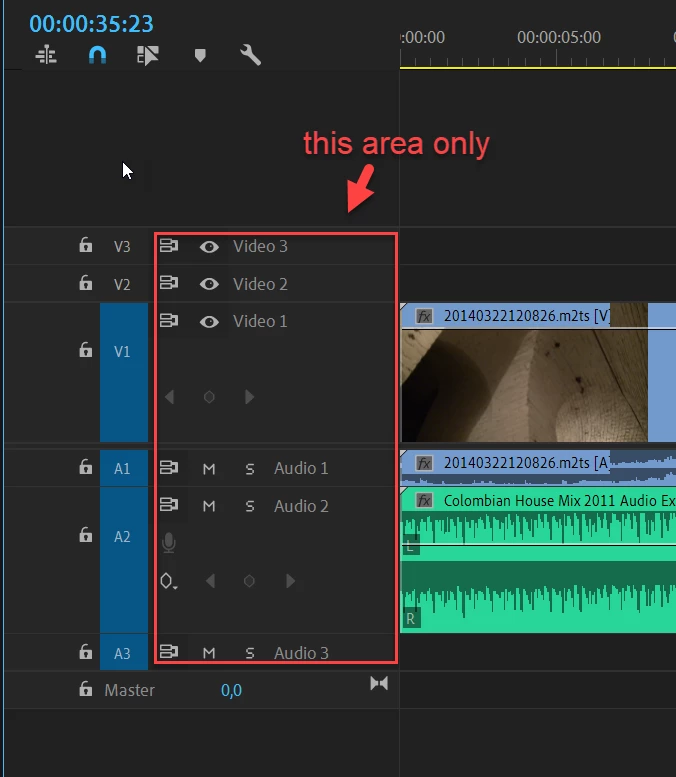Image resolution: width=676 pixels, height=777 pixels.
Task: Click fx badge on 20140322120826.m2ts [A] clip
Action: point(424,463)
